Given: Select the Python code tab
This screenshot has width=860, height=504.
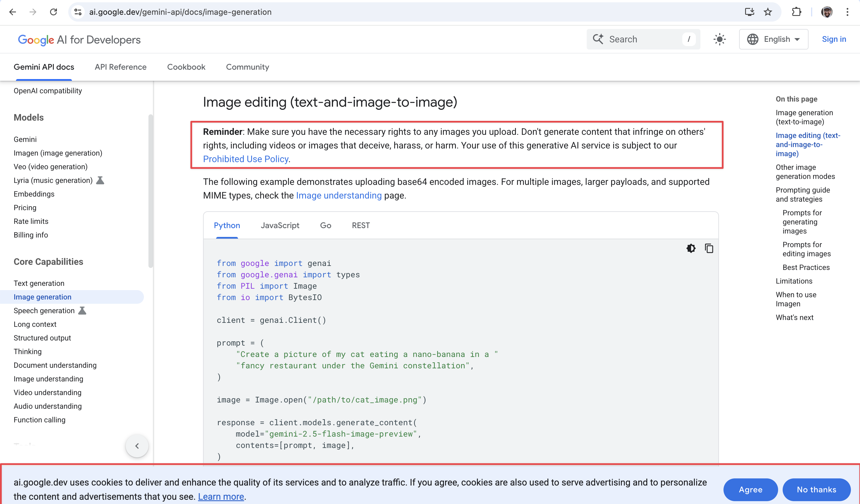Looking at the screenshot, I should pos(227,225).
